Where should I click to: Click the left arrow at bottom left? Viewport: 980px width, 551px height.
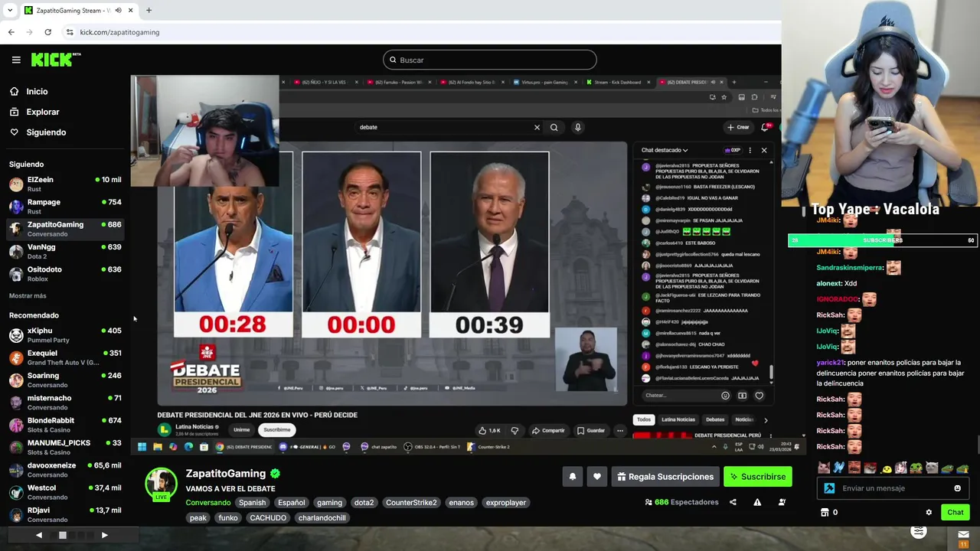click(39, 535)
